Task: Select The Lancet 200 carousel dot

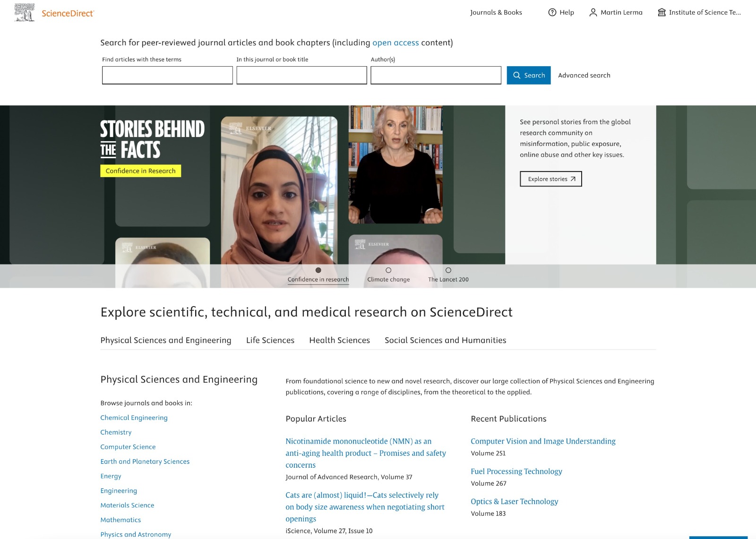Action: click(x=448, y=270)
